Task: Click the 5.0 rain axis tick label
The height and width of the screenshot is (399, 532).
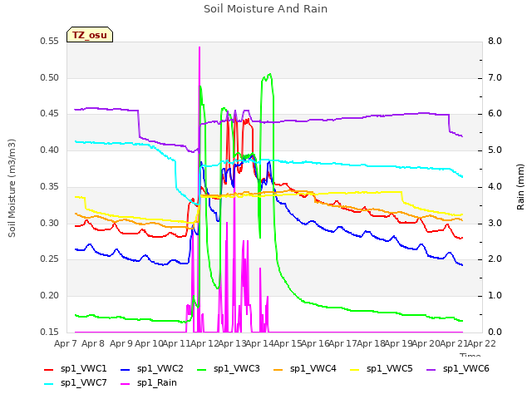Action: [x=495, y=150]
